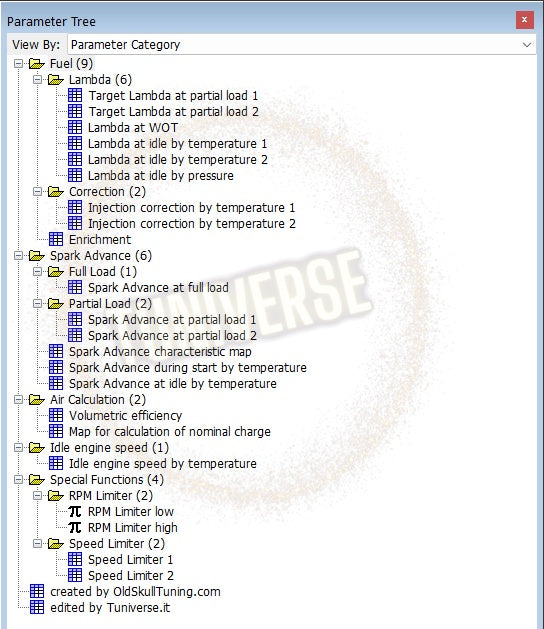
Task: Close the Parameter Tree panel
Action: pos(524,20)
